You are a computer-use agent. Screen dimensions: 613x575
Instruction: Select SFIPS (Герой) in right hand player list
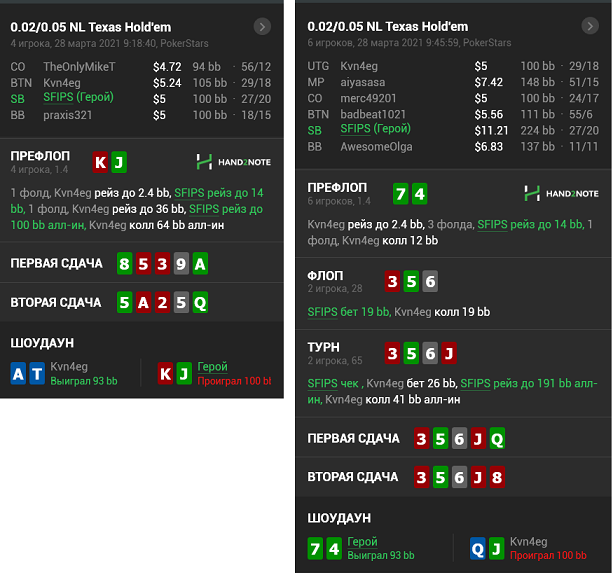(x=375, y=129)
